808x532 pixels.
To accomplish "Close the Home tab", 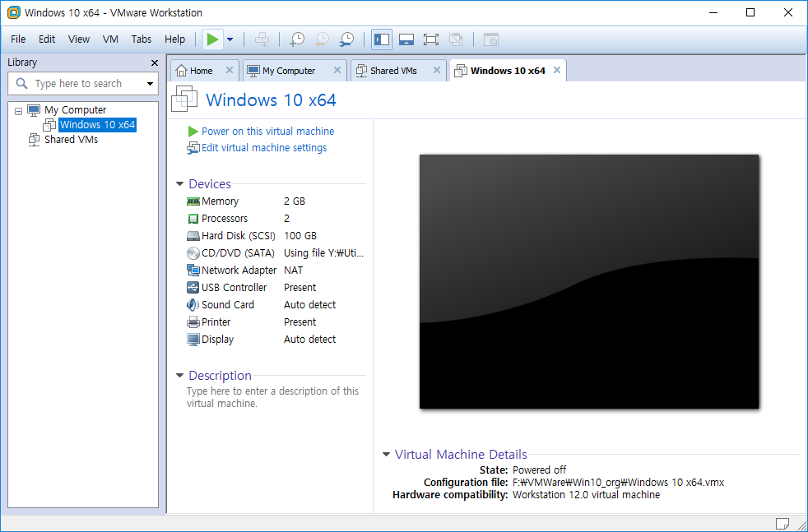I will 230,70.
